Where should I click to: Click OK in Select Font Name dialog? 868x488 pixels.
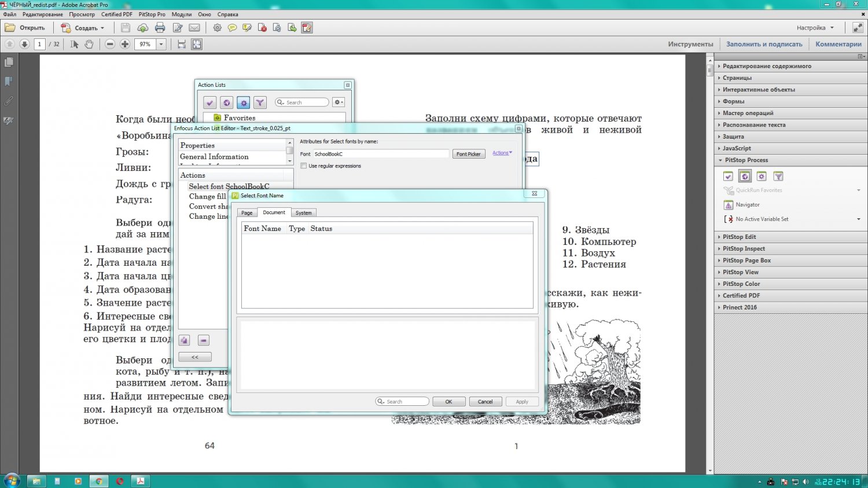pos(448,401)
